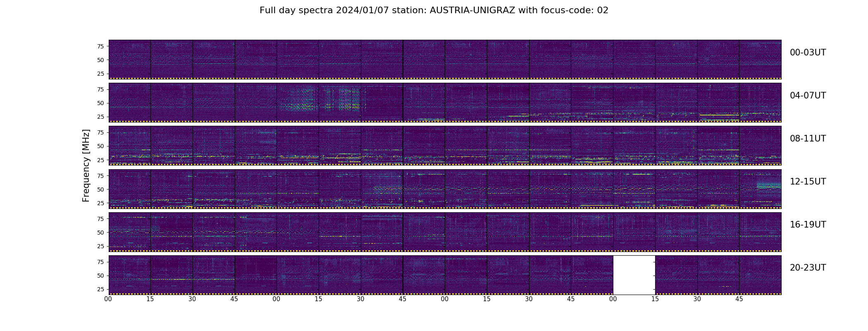Click the "04-07UT" row label

808,96
